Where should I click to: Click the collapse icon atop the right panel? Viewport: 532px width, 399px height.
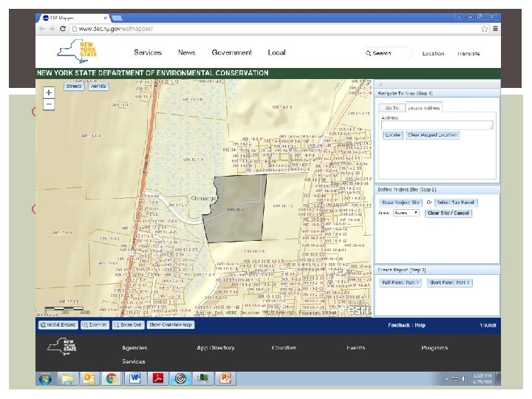381,83
